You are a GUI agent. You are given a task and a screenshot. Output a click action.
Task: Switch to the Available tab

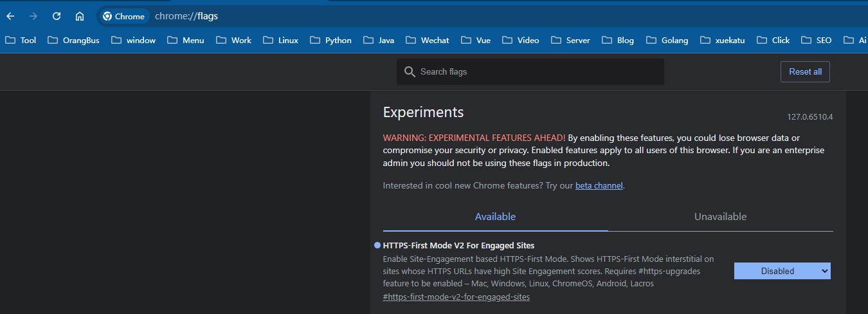pos(495,217)
